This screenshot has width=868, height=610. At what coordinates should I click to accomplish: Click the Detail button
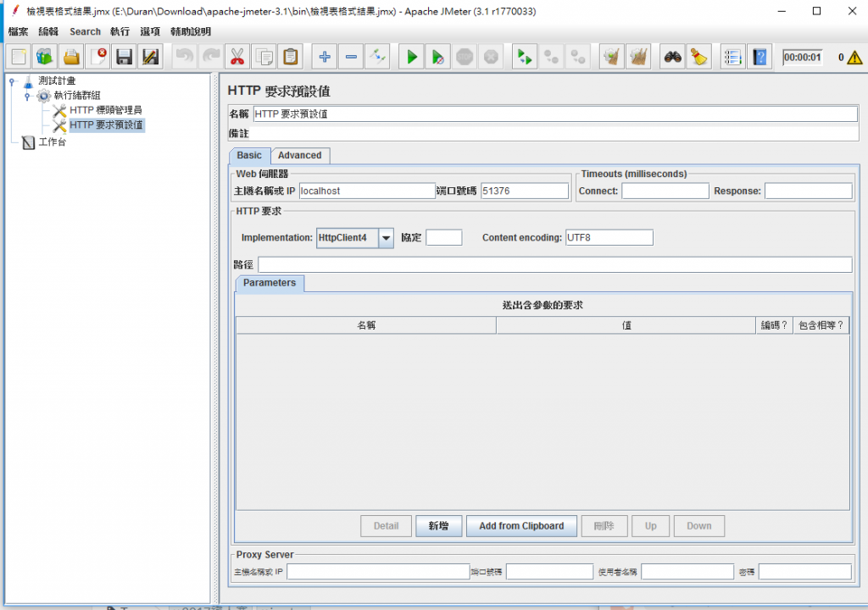386,526
